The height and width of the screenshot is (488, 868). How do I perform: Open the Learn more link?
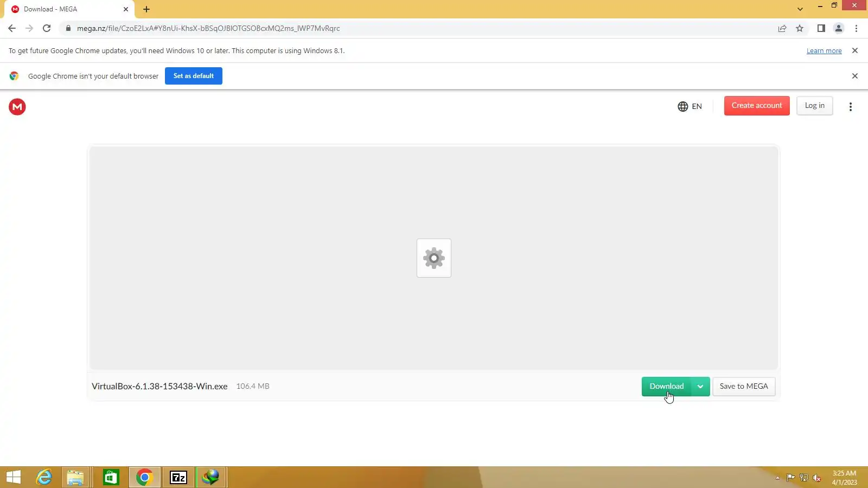pyautogui.click(x=824, y=51)
